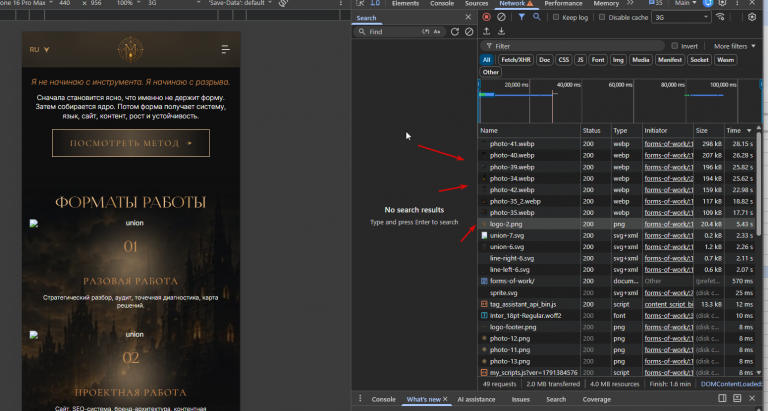
Task: Check the Invert filter checkbox
Action: [x=674, y=46]
